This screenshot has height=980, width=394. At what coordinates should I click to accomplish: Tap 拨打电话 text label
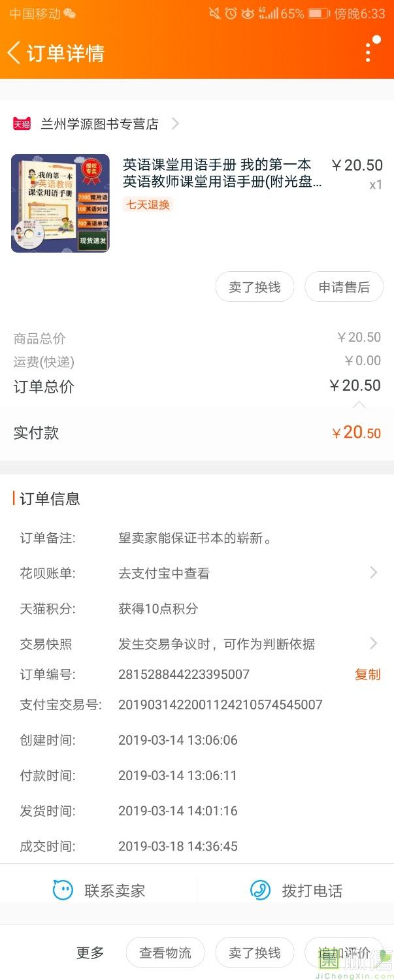[312, 890]
